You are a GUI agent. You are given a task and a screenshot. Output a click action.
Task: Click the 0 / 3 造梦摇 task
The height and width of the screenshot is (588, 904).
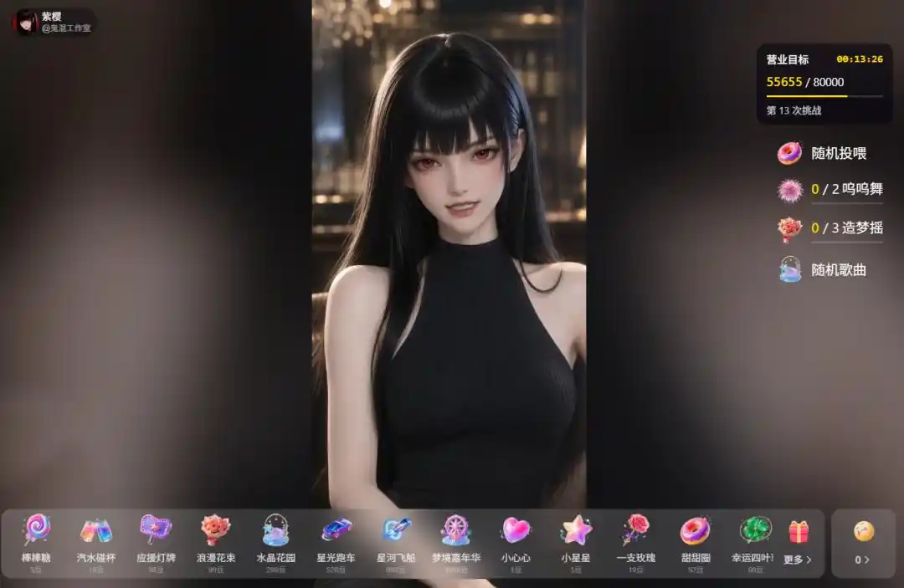[x=847, y=228]
